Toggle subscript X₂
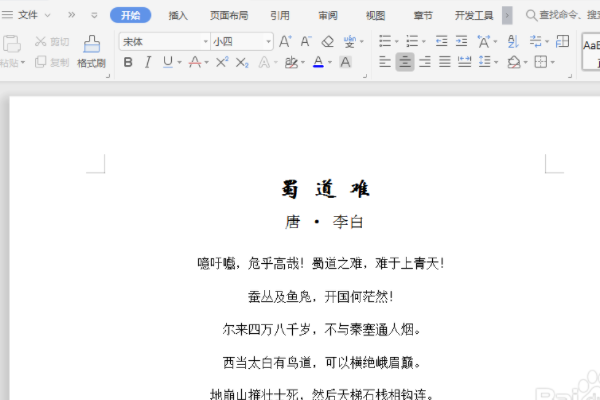The width and height of the screenshot is (600, 400). [242, 63]
